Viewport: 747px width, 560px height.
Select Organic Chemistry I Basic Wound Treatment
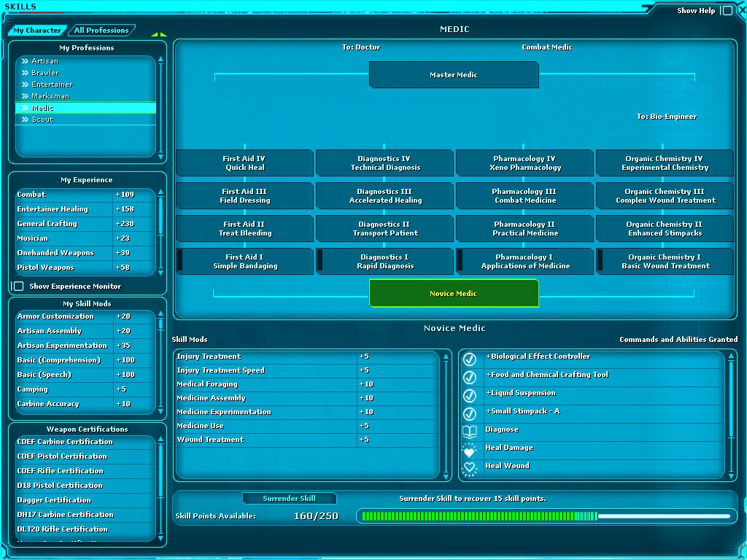(665, 262)
